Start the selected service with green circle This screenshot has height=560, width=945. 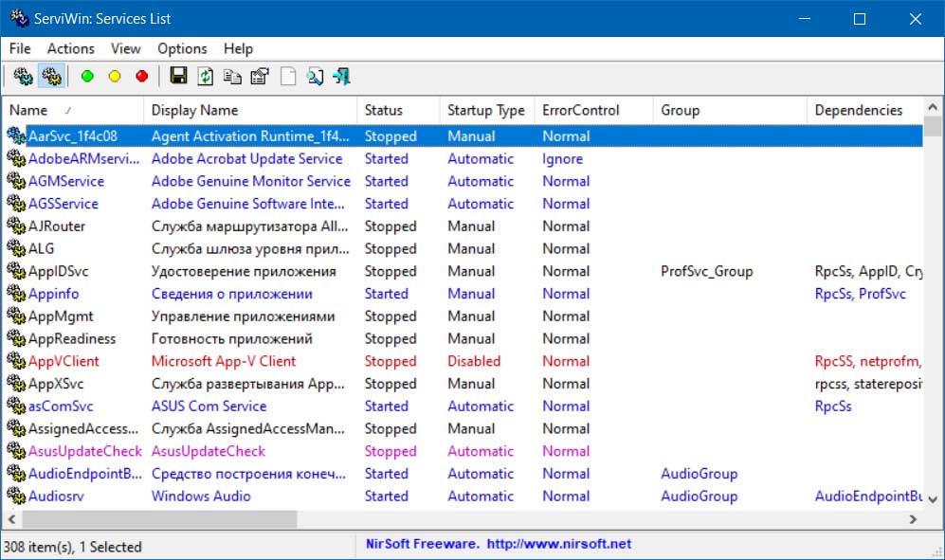87,77
